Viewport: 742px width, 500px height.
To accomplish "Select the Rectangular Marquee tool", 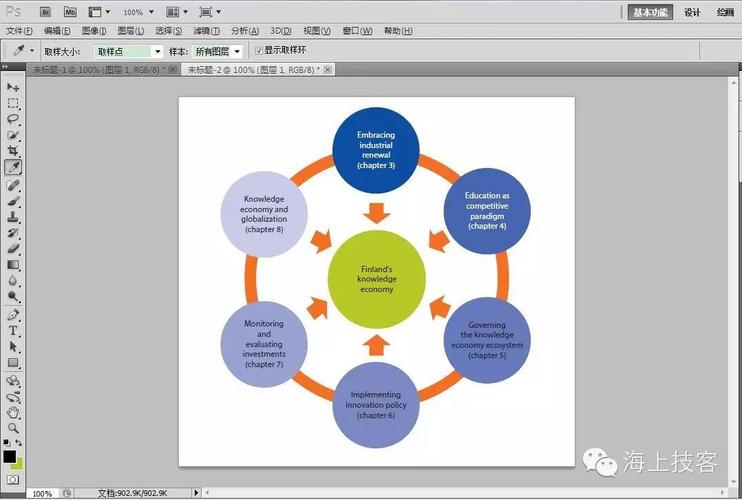I will coord(13,103).
